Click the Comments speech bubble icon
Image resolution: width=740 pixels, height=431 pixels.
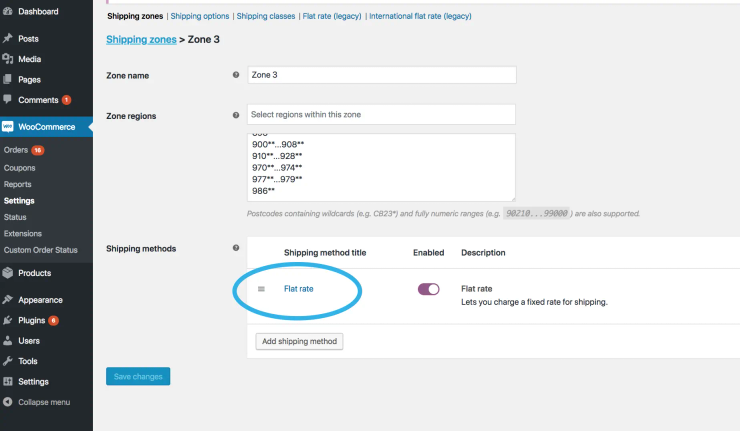[8, 99]
